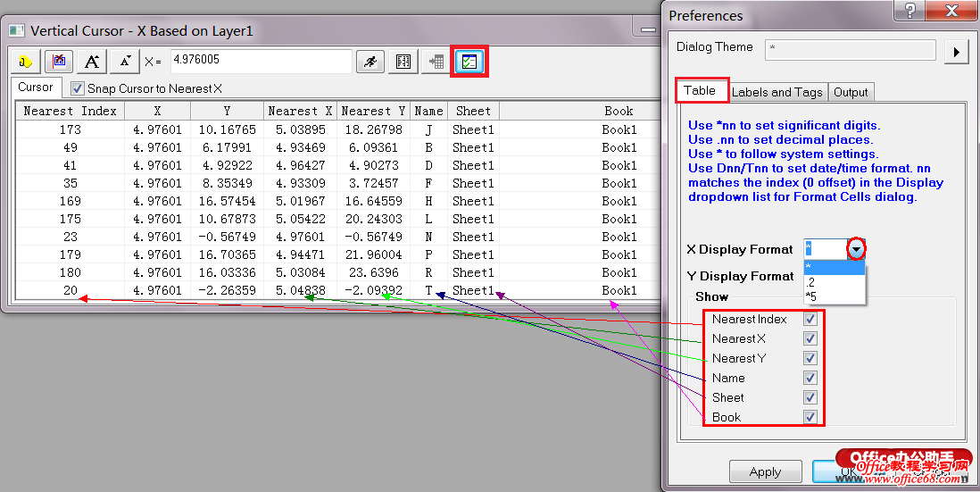Click the Vertical Cursor window title icon
Image resolution: width=980 pixels, height=492 pixels.
pos(17,30)
